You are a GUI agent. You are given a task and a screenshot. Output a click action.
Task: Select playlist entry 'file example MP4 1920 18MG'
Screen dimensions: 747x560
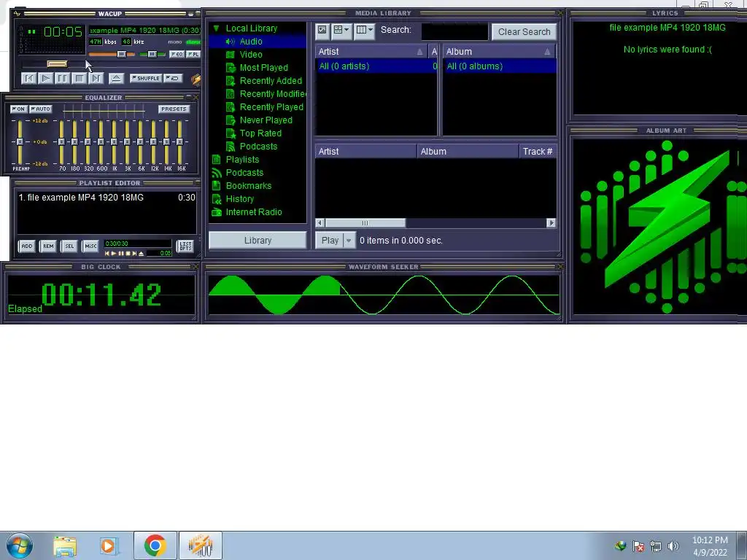(x=107, y=197)
